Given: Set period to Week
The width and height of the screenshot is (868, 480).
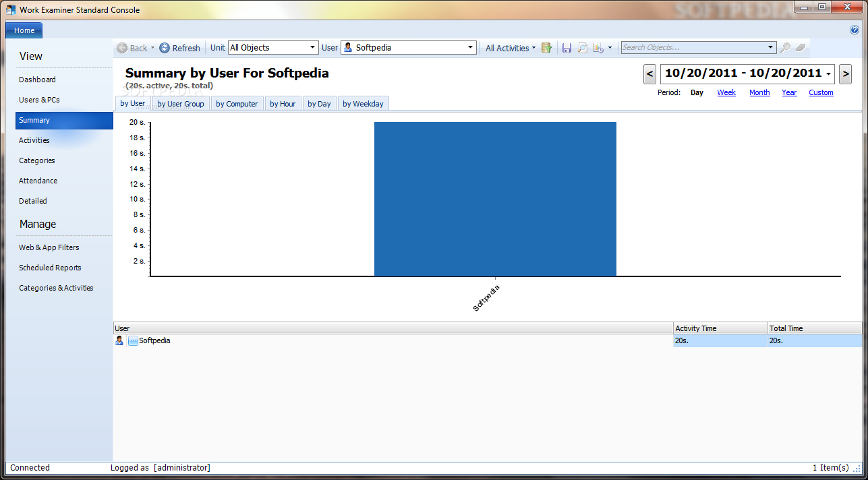Looking at the screenshot, I should [x=726, y=92].
